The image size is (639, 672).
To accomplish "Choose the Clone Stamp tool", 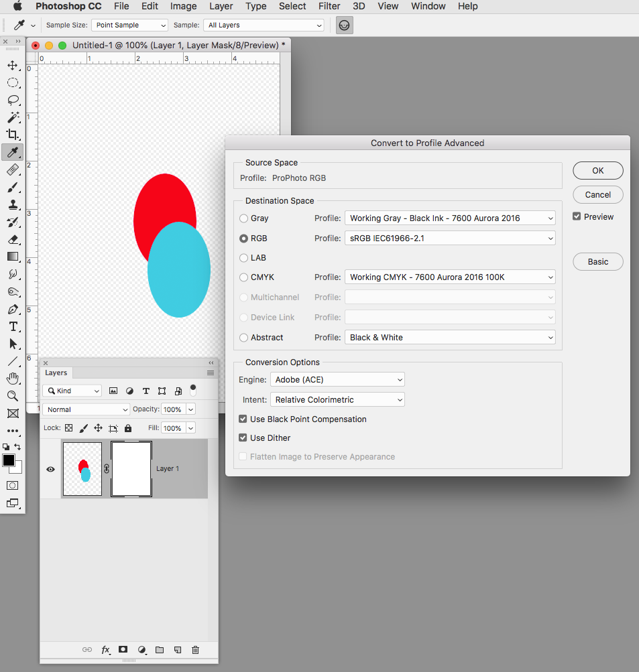I will pos(13,204).
